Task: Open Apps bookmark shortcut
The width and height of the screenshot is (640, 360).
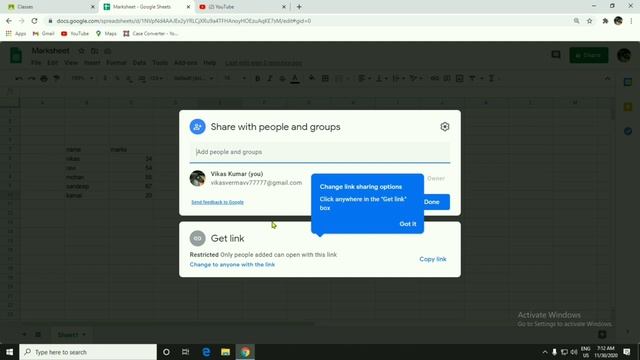Action: tap(16, 33)
